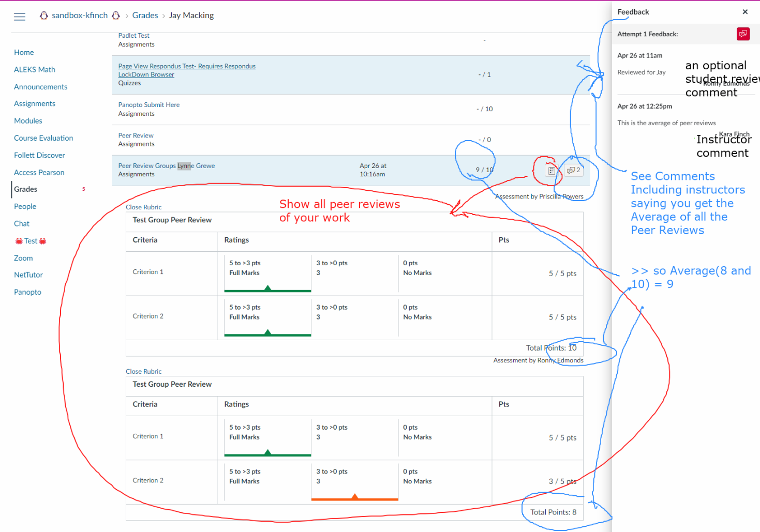The width and height of the screenshot is (760, 532).
Task: Click the Grades breadcrumb link
Action: 145,16
